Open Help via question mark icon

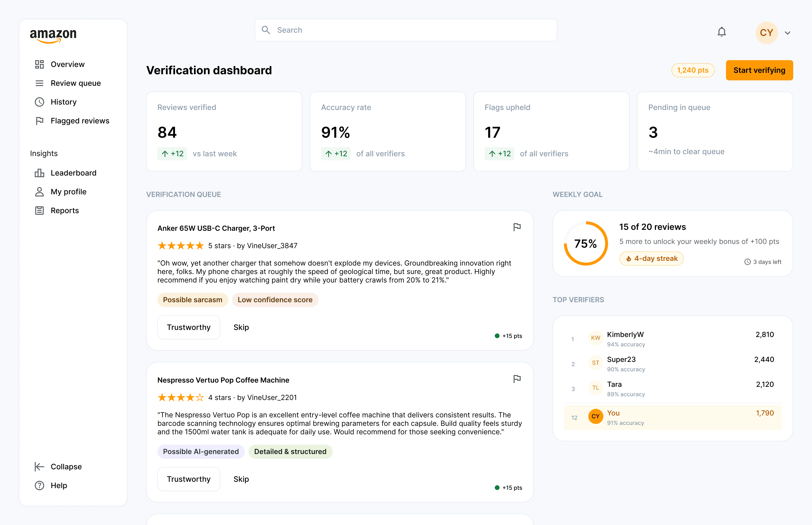tap(39, 485)
